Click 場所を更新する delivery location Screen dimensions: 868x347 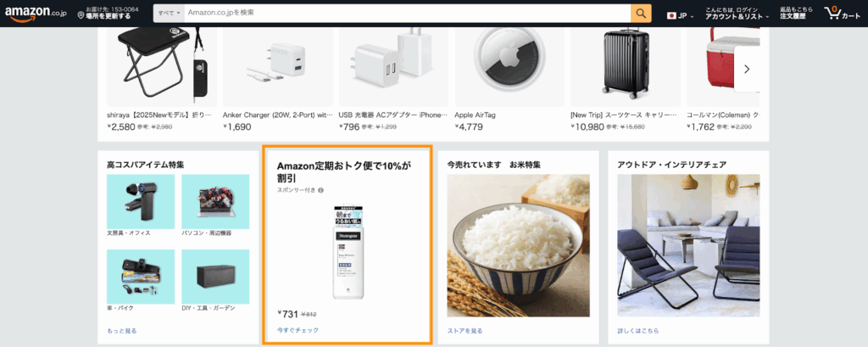pyautogui.click(x=108, y=16)
